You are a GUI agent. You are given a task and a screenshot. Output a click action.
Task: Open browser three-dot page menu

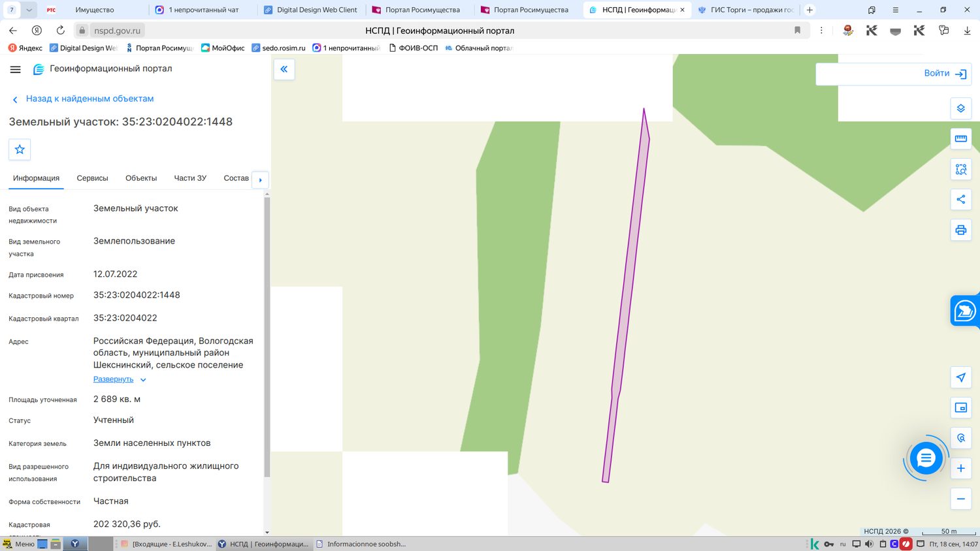pyautogui.click(x=821, y=30)
